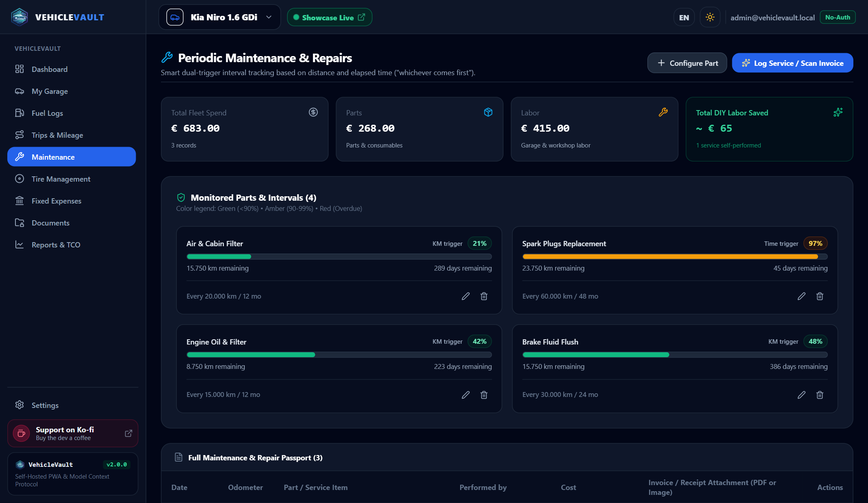Click the 48% badge on Brake Fluid Flush
The height and width of the screenshot is (503, 868).
pyautogui.click(x=815, y=341)
